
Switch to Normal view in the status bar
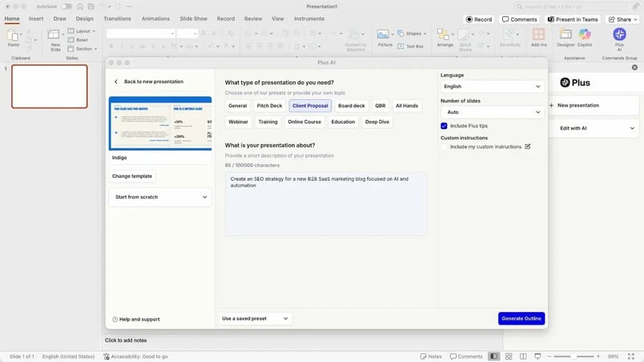(x=493, y=356)
